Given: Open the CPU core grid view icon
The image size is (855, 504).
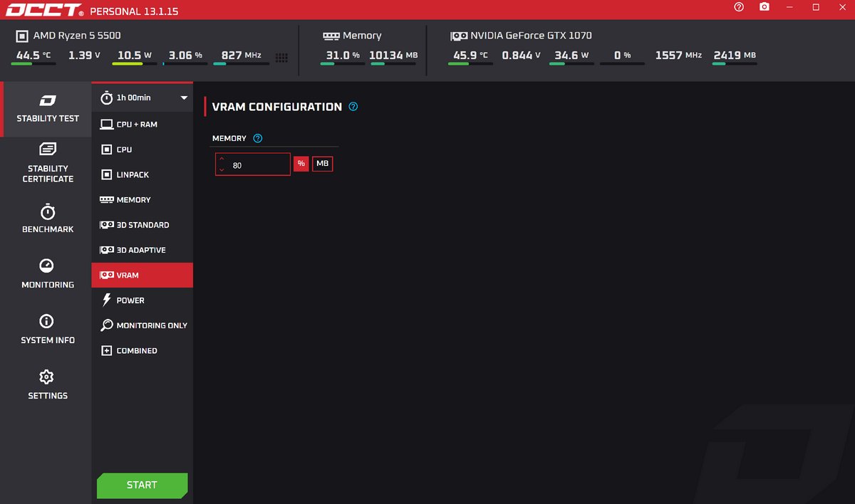Looking at the screenshot, I should (x=281, y=58).
